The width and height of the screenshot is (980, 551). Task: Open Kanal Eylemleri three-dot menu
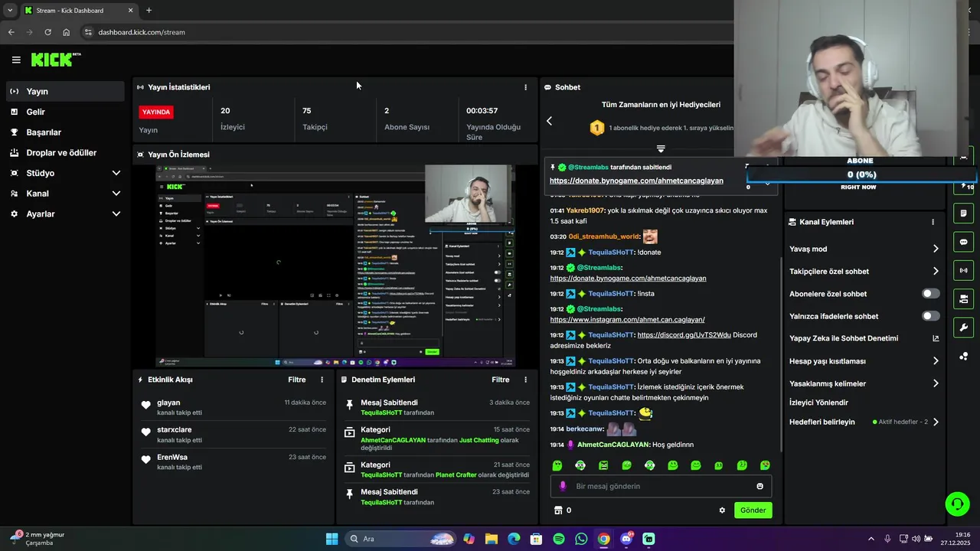click(933, 222)
